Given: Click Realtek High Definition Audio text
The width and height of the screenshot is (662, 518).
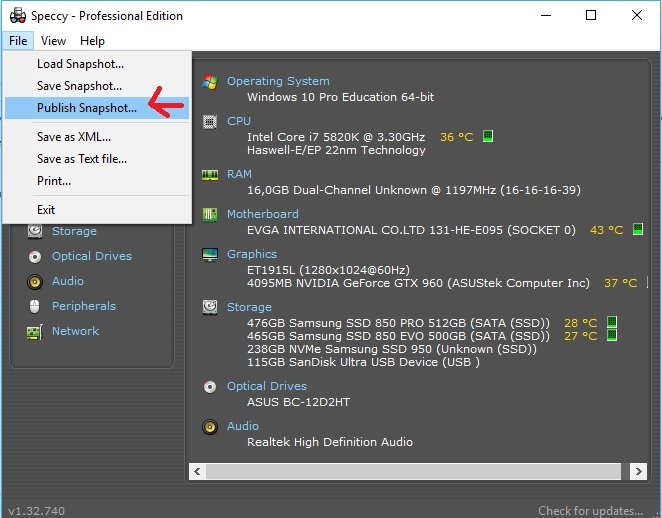Looking at the screenshot, I should click(330, 442).
